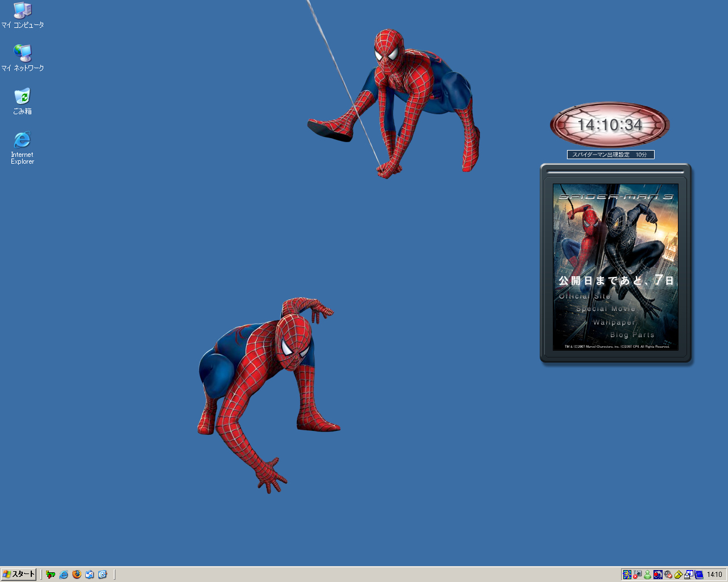Open Firefox from the quick launch bar
This screenshot has width=728, height=582.
click(77, 575)
